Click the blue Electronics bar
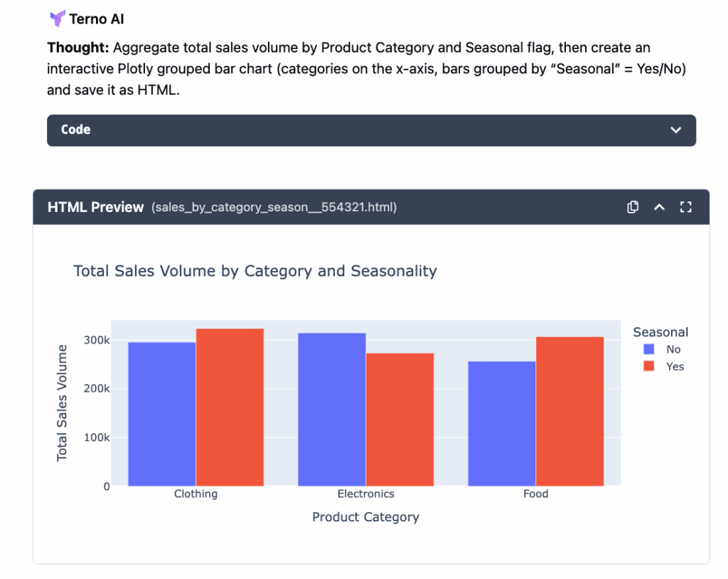Screen dimensions: 728x579 click(x=331, y=410)
